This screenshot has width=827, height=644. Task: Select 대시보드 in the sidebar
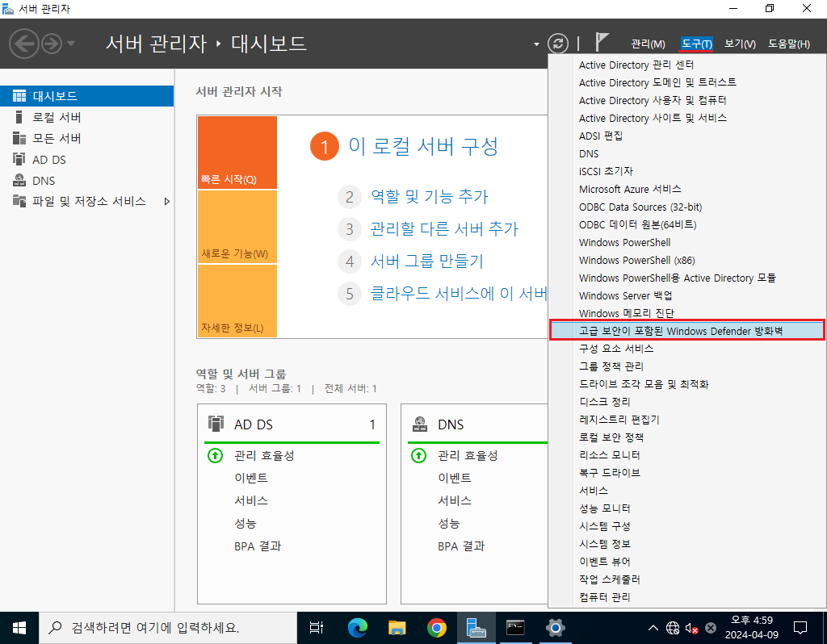tap(86, 96)
